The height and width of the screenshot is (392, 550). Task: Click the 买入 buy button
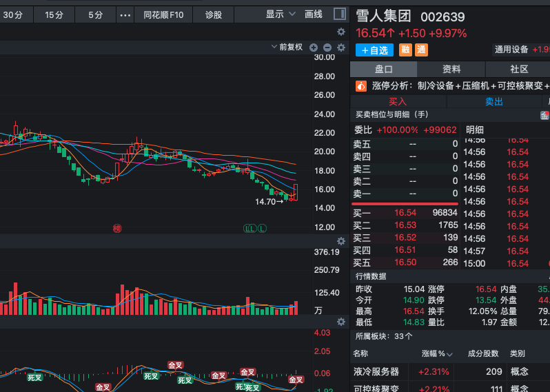[x=398, y=102]
